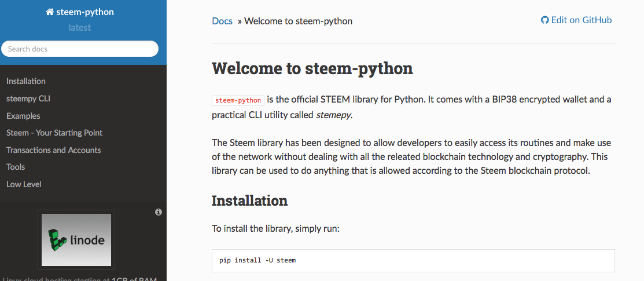Click 'Welcome to steem-python' breadcrumb text

pos(298,21)
